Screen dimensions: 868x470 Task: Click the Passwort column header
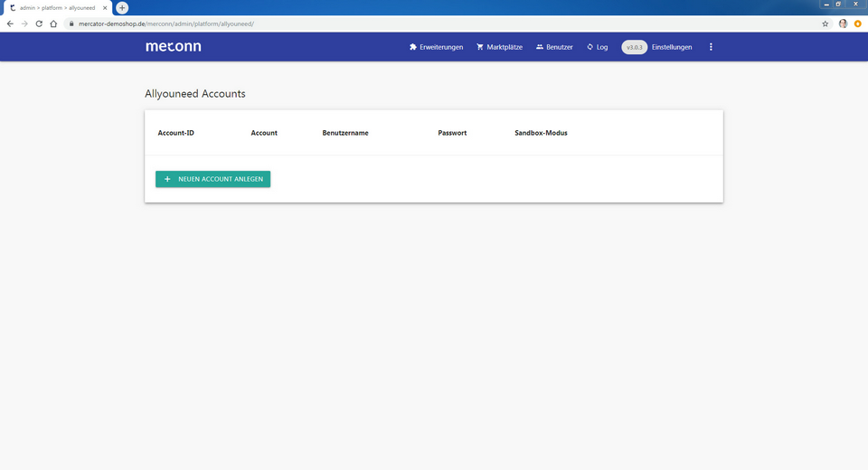tap(452, 133)
